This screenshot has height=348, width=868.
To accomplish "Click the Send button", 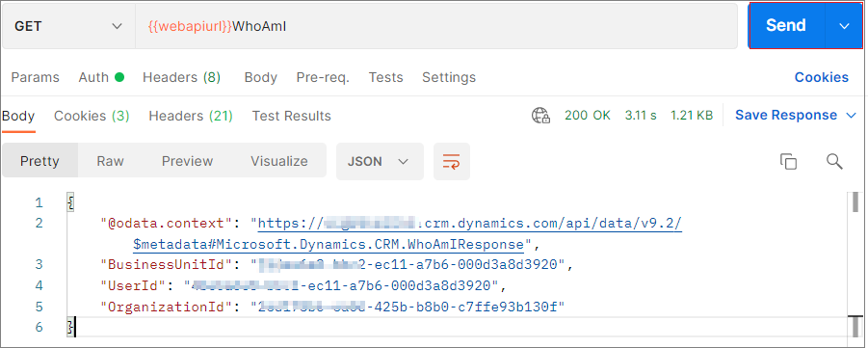I will point(786,26).
